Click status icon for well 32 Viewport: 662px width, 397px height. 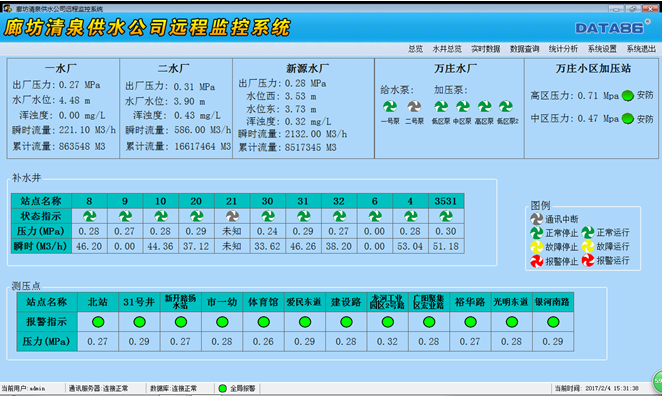339,216
